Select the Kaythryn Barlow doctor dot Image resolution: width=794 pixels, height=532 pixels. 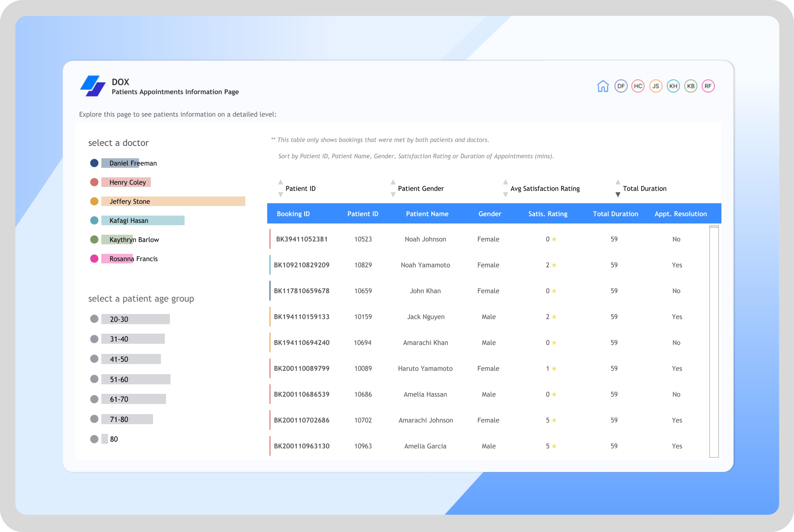(x=94, y=240)
